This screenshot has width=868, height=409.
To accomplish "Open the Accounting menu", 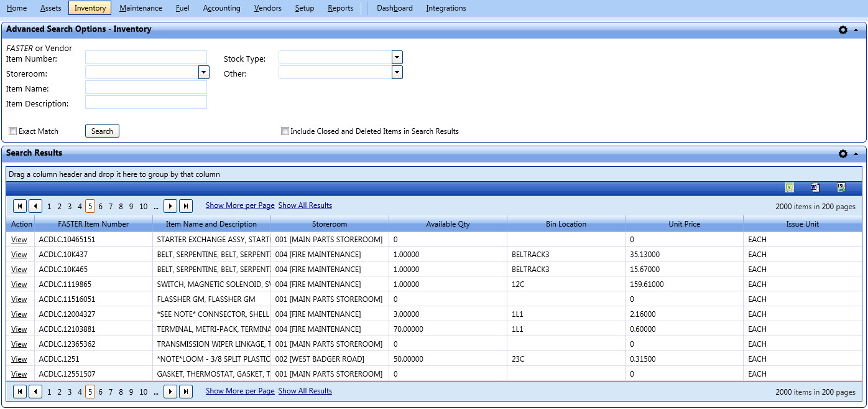I will pos(221,8).
